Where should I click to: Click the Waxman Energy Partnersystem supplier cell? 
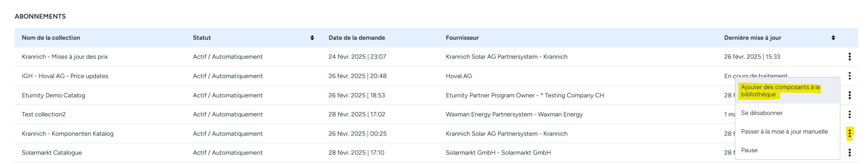click(514, 114)
